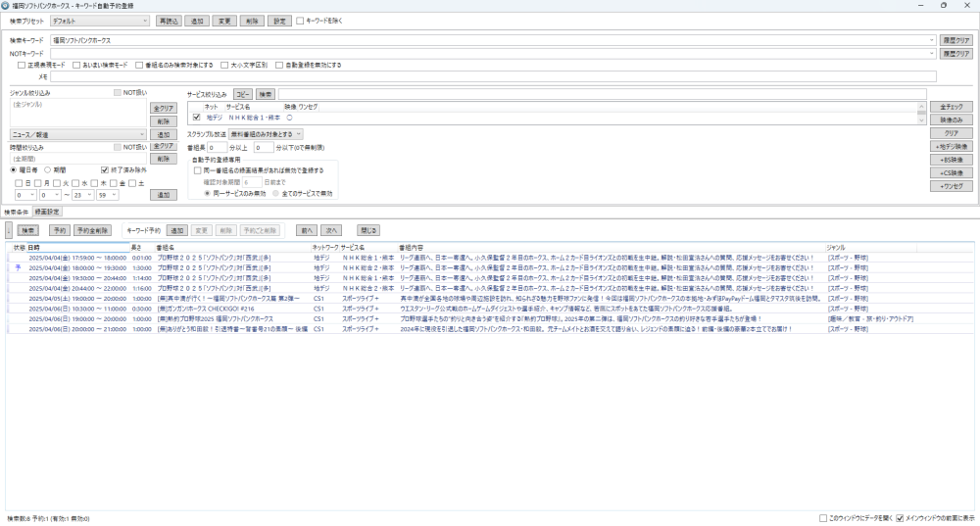The width and height of the screenshot is (980, 526).
Task: Sort by the 番組名 column header
Action: pos(232,248)
